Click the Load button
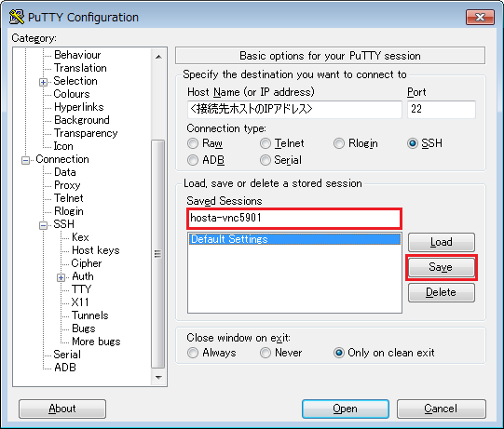The image size is (504, 429). coord(442,243)
